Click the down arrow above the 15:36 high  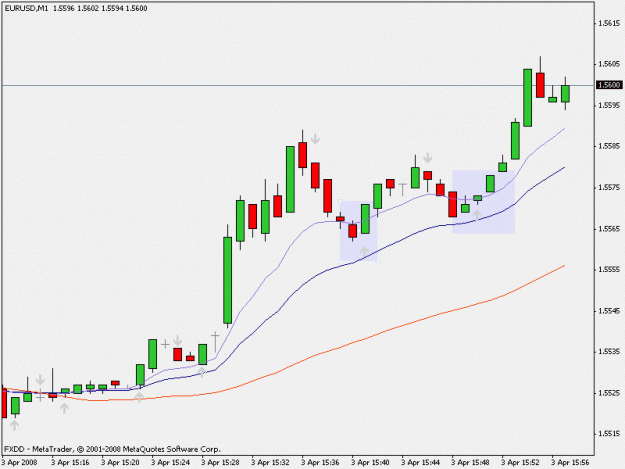pyautogui.click(x=315, y=139)
